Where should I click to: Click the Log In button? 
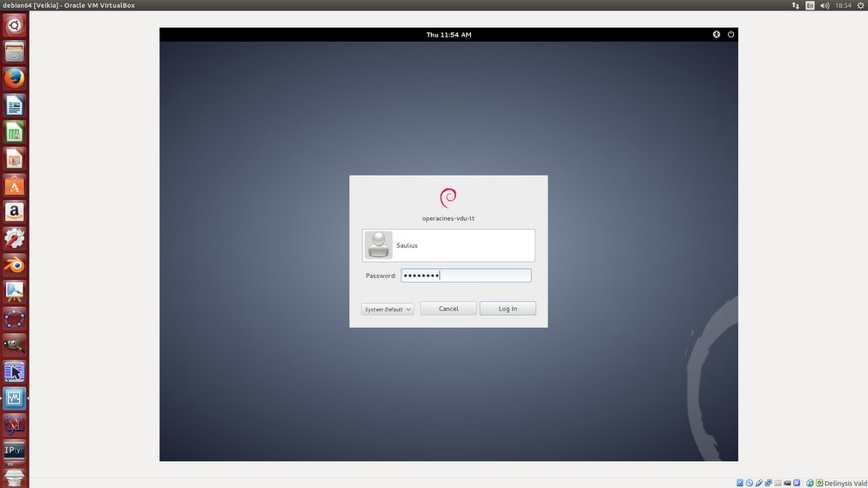tap(508, 309)
